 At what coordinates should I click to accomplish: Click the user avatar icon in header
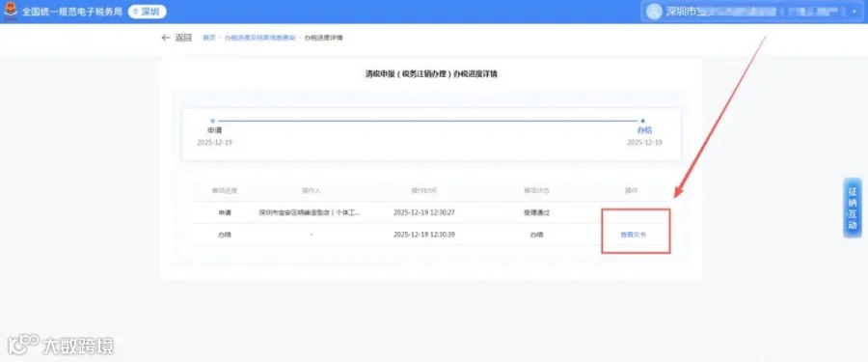coord(654,12)
